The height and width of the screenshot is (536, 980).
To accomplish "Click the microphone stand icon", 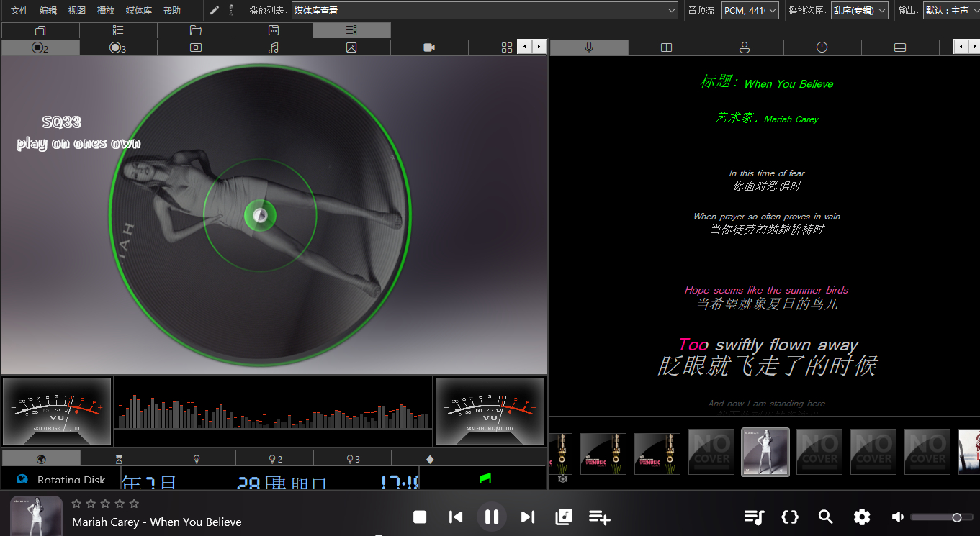I will coord(231,10).
